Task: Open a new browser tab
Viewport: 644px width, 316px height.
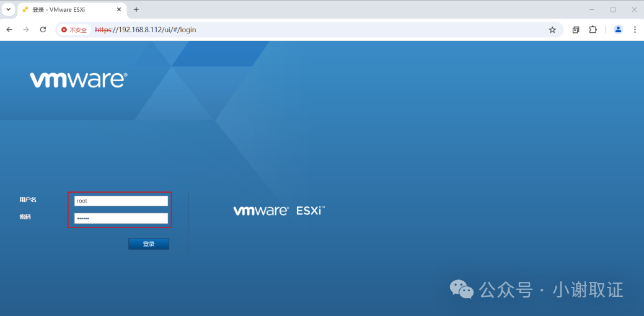Action: point(136,9)
